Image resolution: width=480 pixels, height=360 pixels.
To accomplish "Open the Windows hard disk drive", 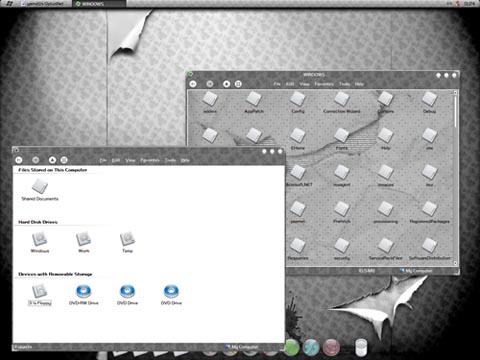I will (40, 242).
